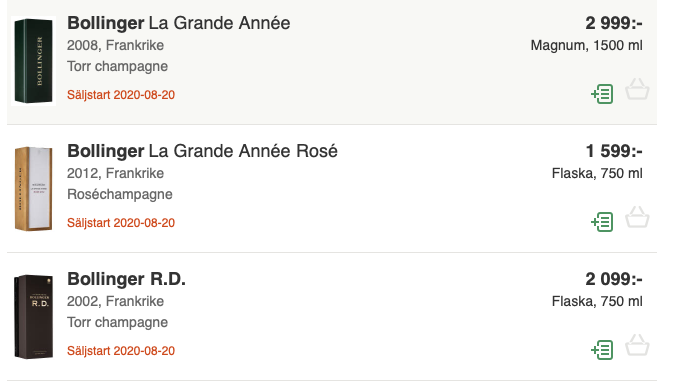Click the 2 999:- price
Screen dimensions: 684x390
coord(613,23)
